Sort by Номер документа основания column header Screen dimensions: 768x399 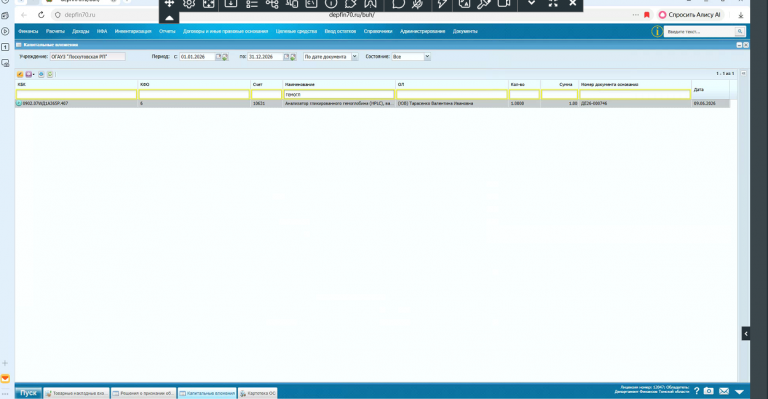635,84
